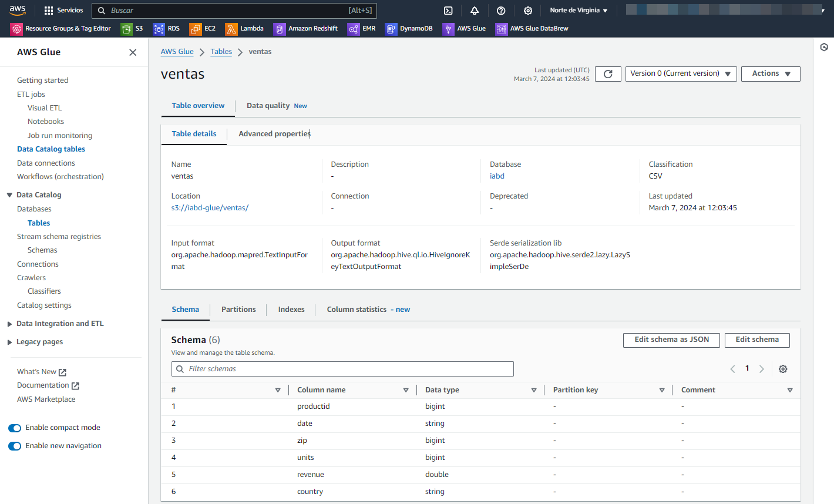Image resolution: width=834 pixels, height=504 pixels.
Task: Select the Schema tab
Action: [x=186, y=310]
